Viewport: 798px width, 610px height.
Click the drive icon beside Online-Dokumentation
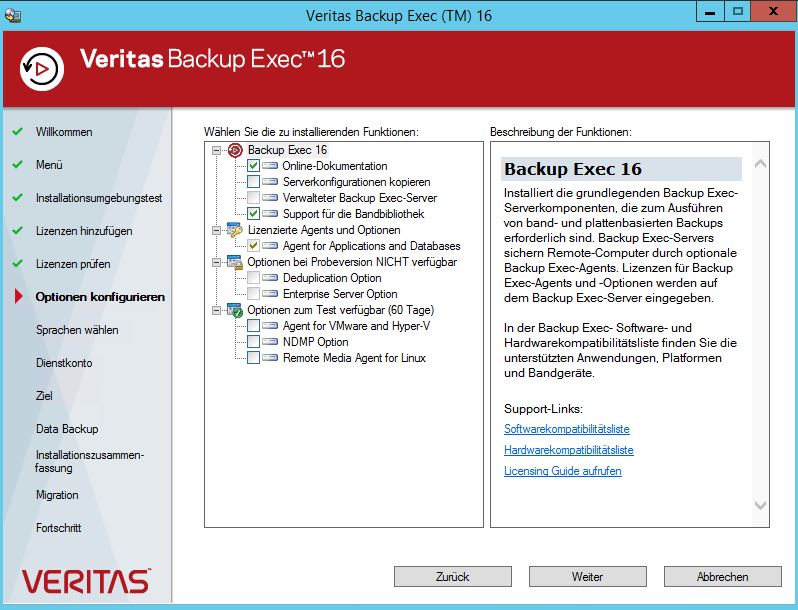[270, 166]
